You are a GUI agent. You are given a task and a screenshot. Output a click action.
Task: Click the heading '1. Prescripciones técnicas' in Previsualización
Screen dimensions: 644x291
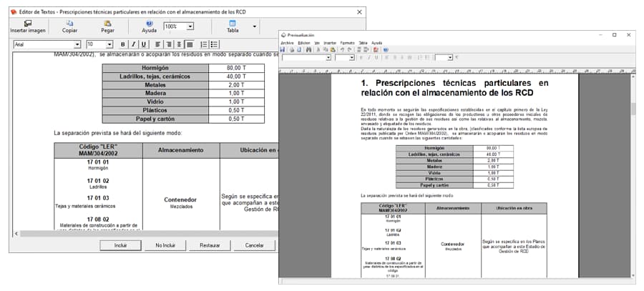coord(454,88)
